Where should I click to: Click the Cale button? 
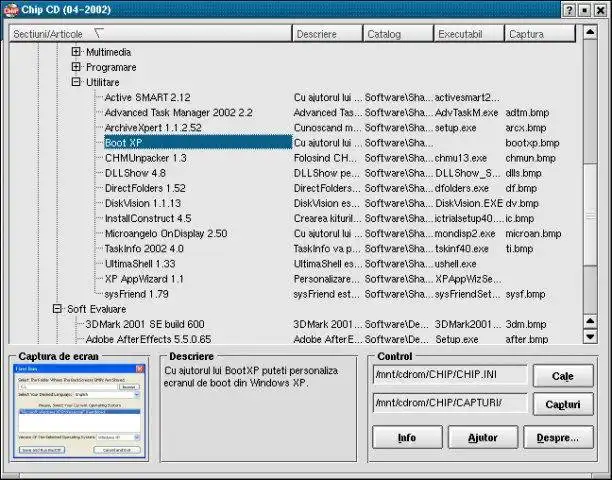point(563,376)
